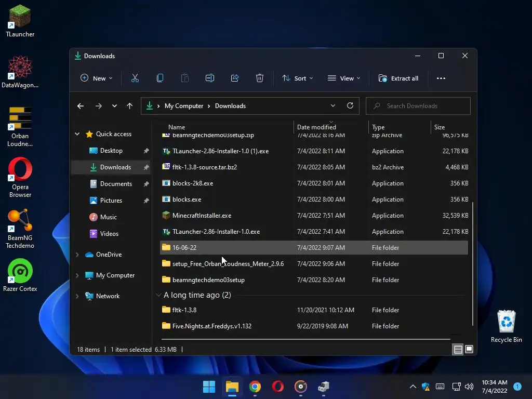The height and width of the screenshot is (399, 532).
Task: Sort by Name column header
Action: (x=177, y=127)
